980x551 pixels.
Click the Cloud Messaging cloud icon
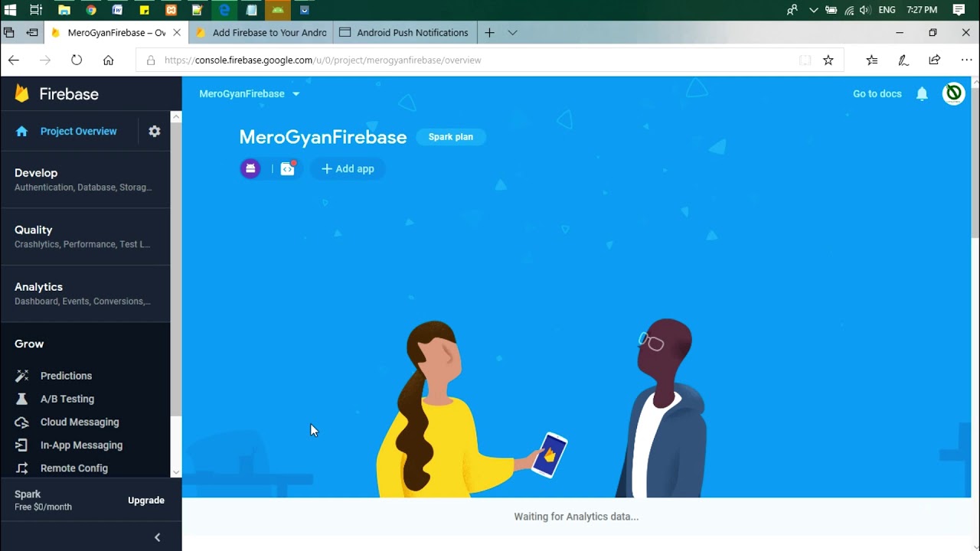[22, 422]
